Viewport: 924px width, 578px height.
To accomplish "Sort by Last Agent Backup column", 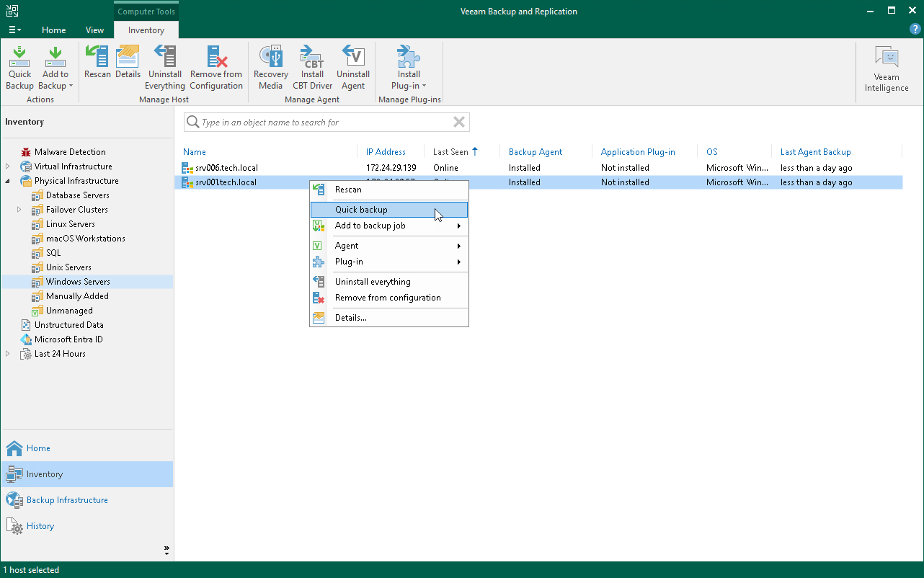I will [x=816, y=152].
